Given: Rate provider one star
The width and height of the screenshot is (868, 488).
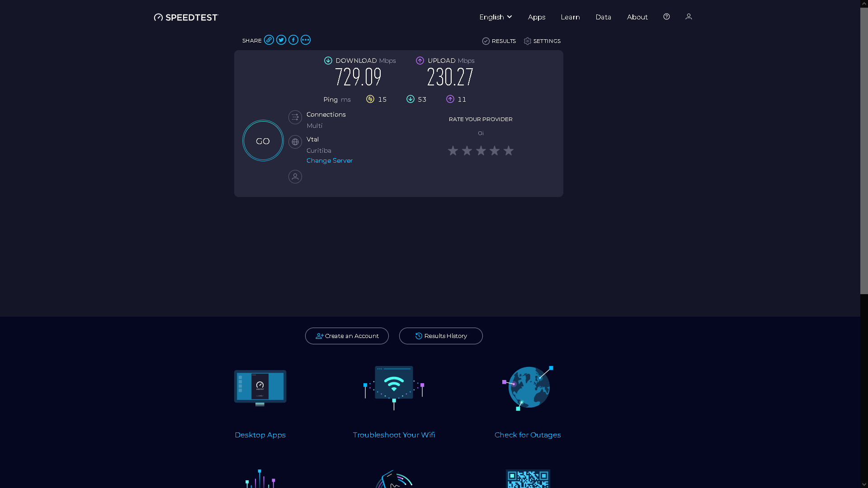Looking at the screenshot, I should 453,150.
